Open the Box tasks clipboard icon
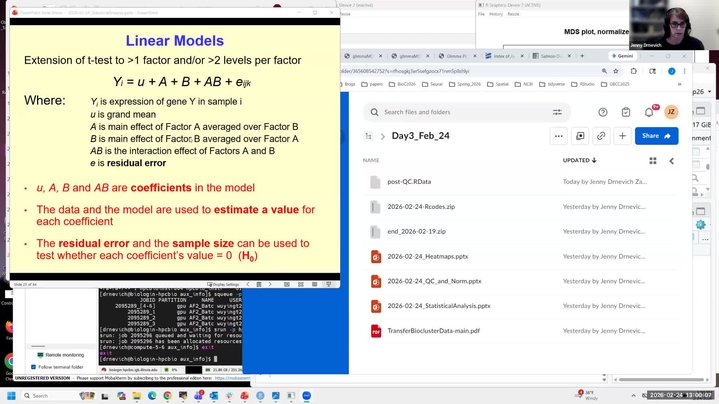 point(626,112)
